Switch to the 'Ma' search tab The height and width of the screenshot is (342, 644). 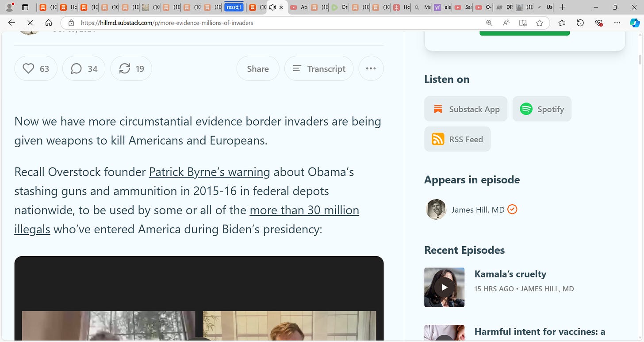(422, 7)
